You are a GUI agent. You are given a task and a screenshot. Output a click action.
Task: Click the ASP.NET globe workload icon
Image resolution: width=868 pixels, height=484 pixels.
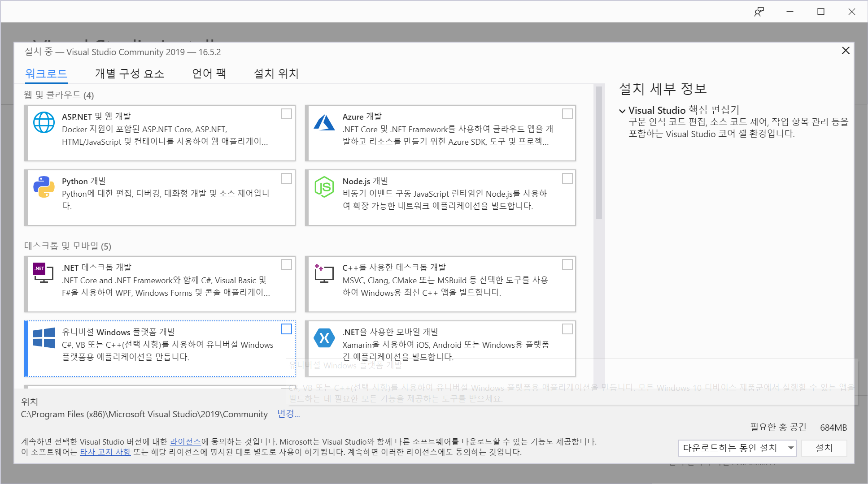coord(44,122)
